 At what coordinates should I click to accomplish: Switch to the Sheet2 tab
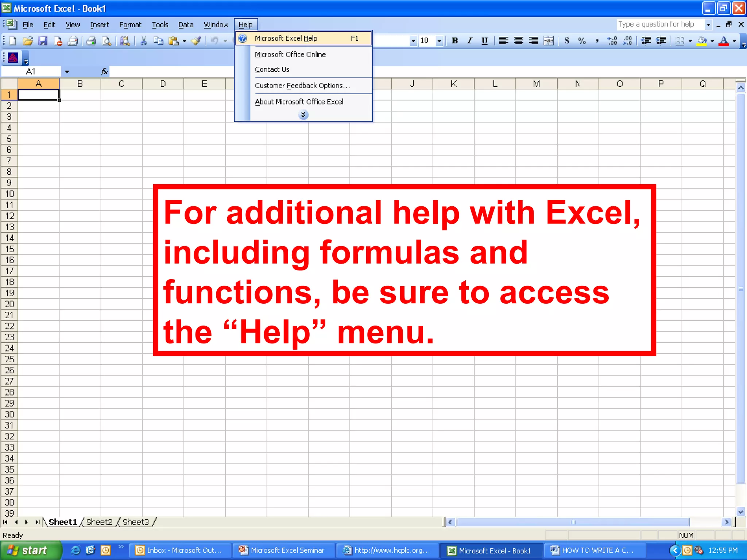pyautogui.click(x=99, y=522)
